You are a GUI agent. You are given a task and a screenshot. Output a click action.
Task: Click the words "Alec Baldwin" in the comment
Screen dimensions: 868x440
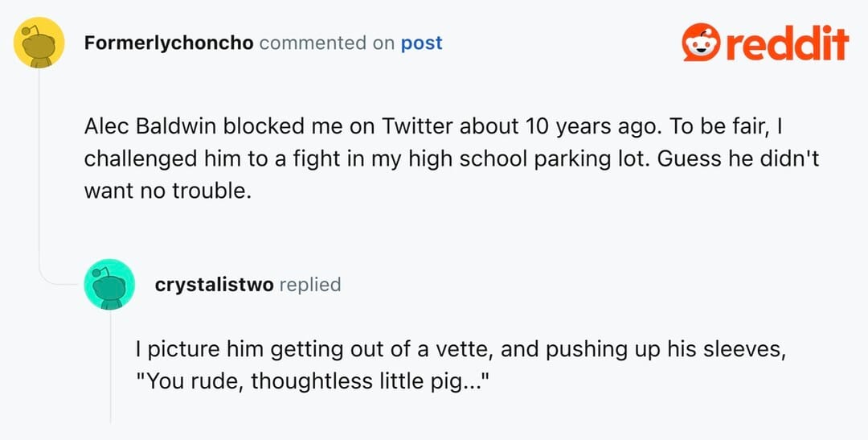tap(150, 127)
